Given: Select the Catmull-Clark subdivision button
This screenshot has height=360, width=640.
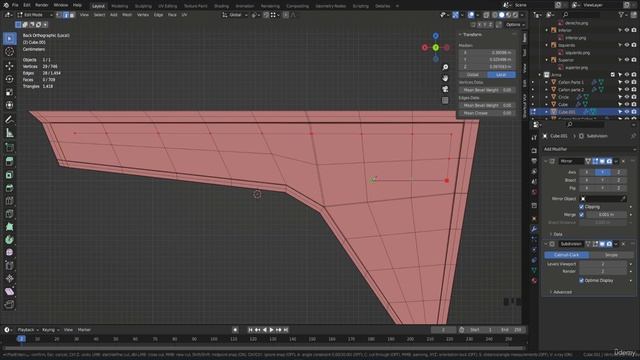Looking at the screenshot, I should tap(567, 255).
